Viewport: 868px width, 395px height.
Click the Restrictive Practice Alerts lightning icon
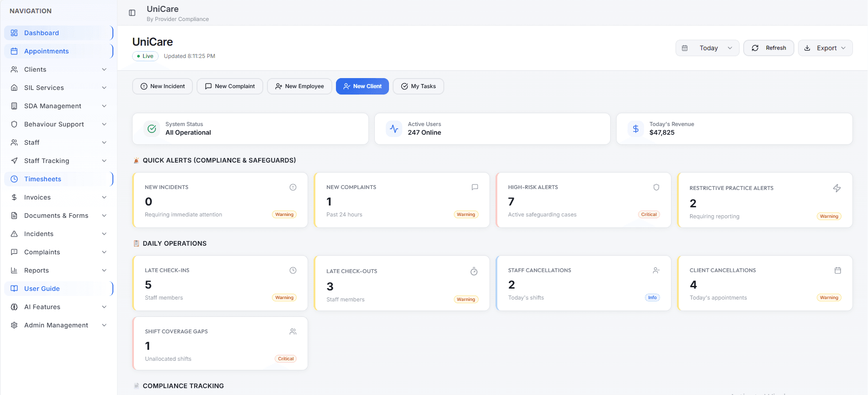[837, 188]
